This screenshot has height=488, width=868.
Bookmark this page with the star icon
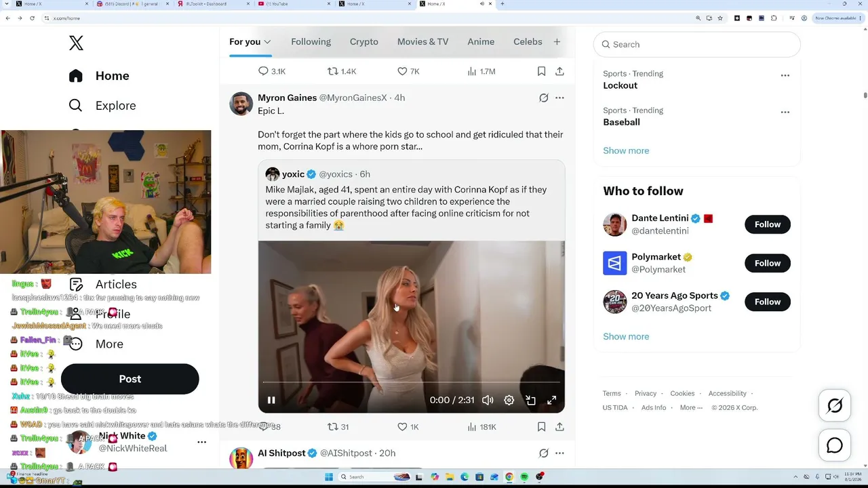(720, 18)
